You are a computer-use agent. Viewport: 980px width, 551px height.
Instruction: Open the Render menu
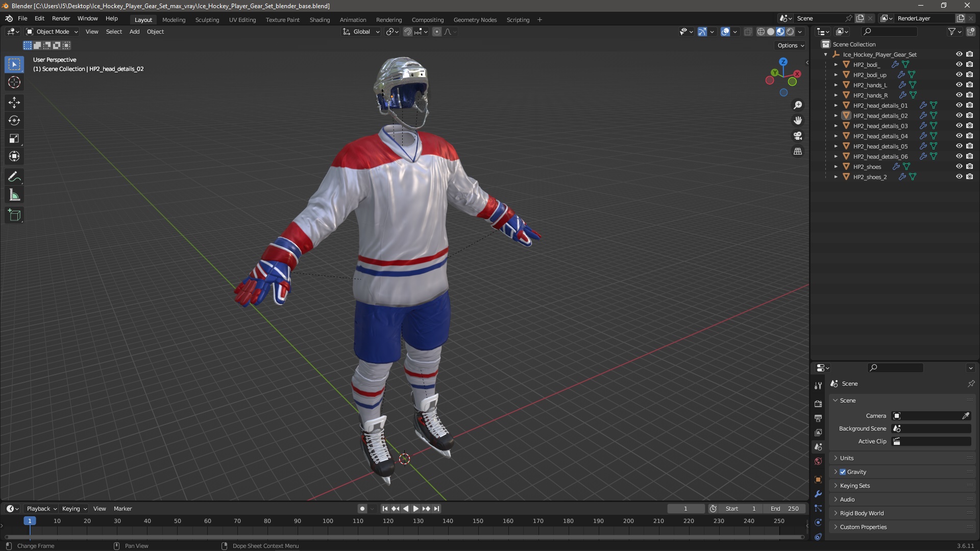click(61, 18)
